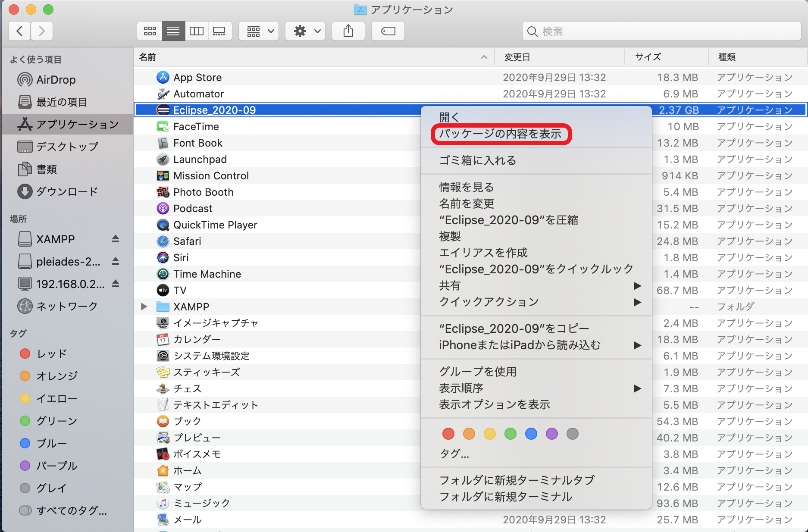Screen dimensions: 808x532
Task: Focus the 検索 search field
Action: pos(662,31)
